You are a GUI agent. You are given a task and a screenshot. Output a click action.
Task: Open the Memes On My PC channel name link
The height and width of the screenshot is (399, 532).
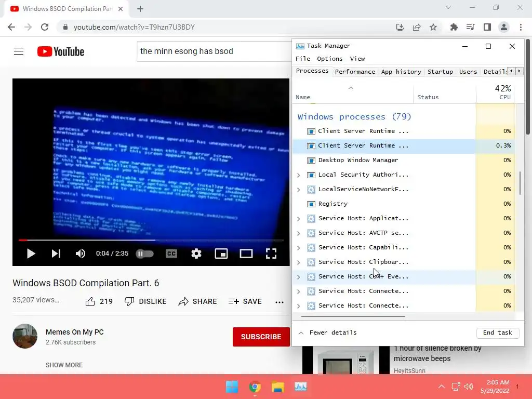pyautogui.click(x=75, y=332)
